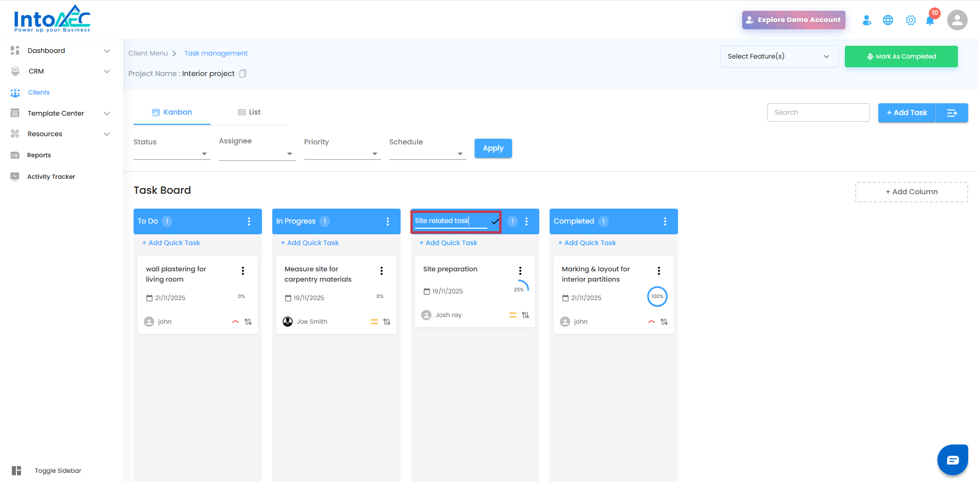Open the user profile avatar

(x=957, y=20)
